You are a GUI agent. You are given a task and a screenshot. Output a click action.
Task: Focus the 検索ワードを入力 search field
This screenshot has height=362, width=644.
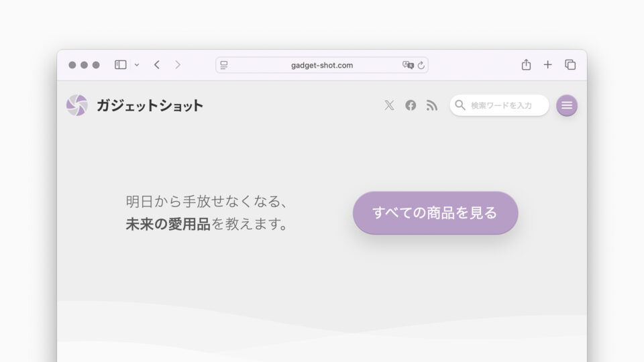[499, 105]
